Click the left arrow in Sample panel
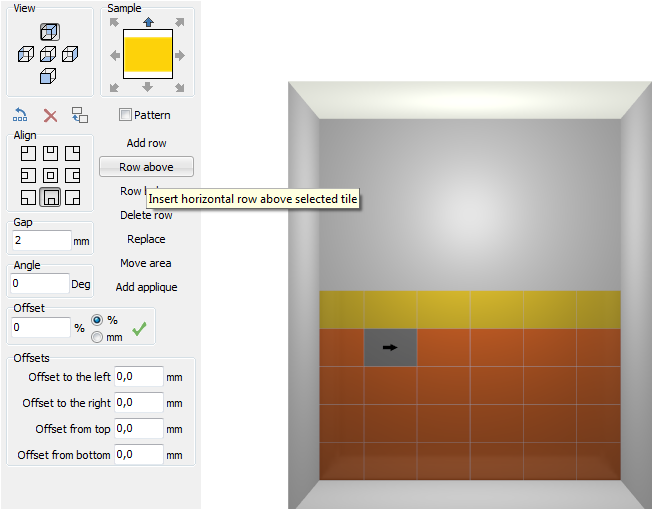 click(115, 55)
